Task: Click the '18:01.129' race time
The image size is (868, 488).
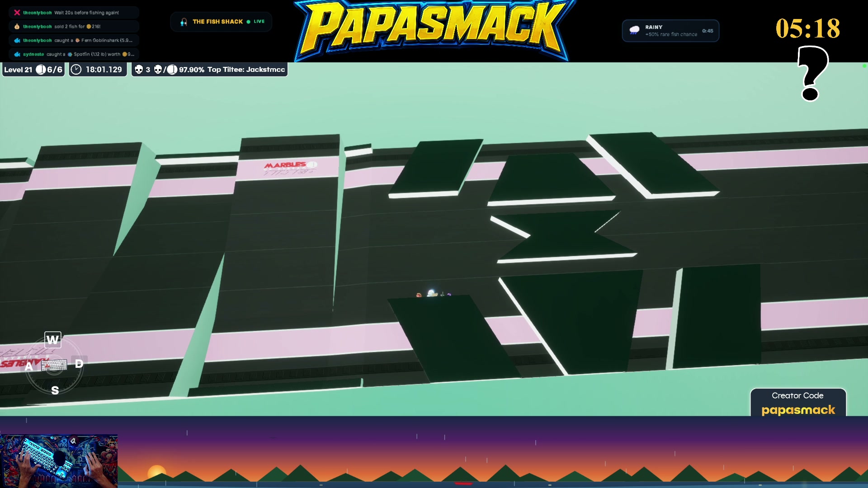Action: tap(104, 70)
